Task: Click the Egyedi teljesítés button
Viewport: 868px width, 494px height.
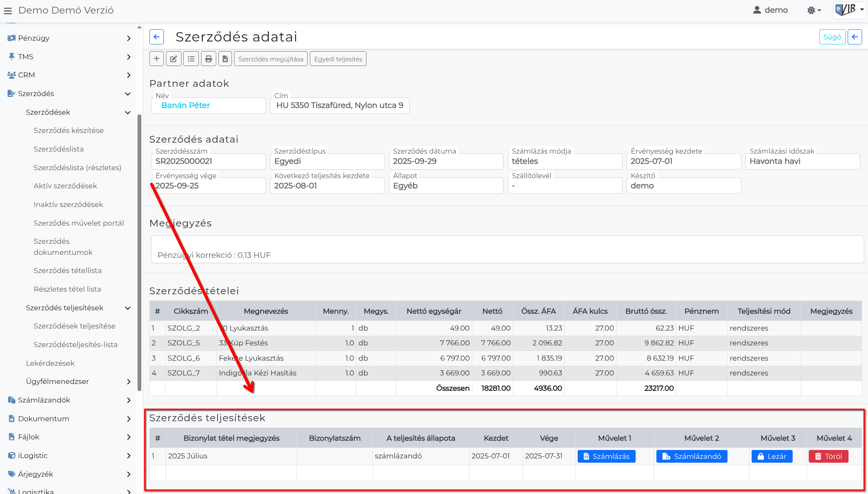Action: (x=338, y=59)
